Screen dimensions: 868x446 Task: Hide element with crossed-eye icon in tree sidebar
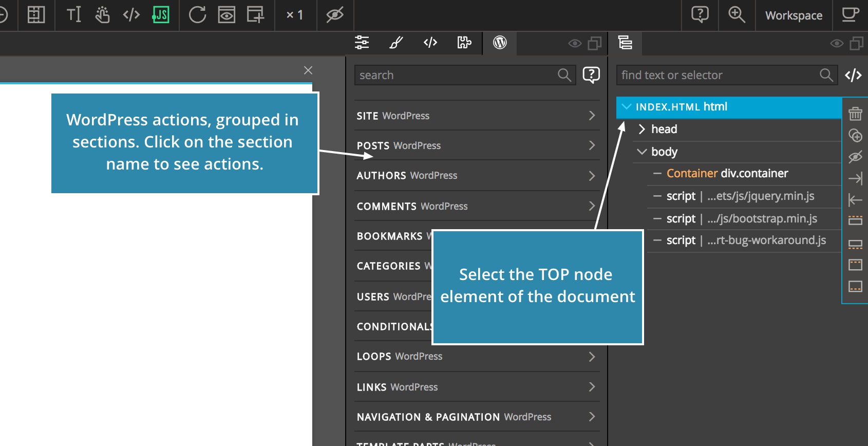pos(855,157)
